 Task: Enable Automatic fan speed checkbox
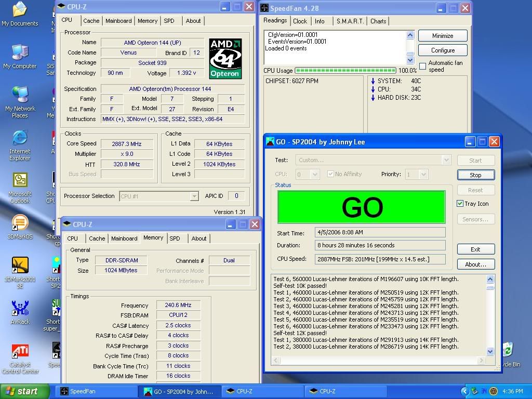pos(422,66)
